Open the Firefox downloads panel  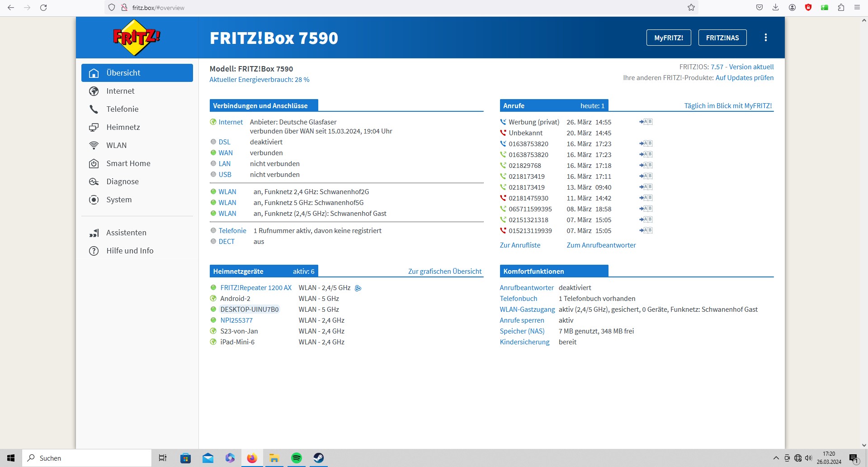point(776,8)
